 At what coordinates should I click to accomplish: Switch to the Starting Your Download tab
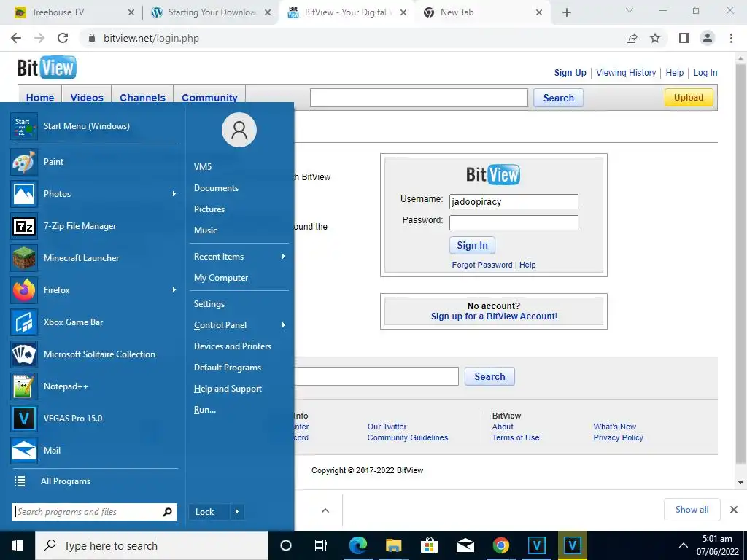point(212,12)
